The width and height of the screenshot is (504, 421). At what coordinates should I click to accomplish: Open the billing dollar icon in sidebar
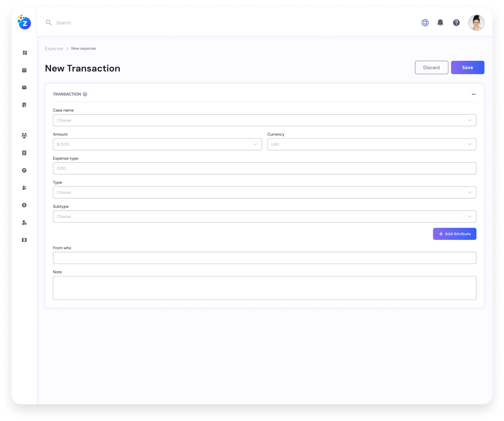(x=24, y=205)
